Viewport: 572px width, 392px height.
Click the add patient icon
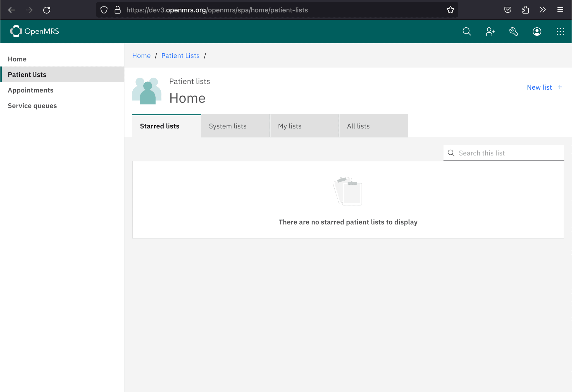pos(490,32)
